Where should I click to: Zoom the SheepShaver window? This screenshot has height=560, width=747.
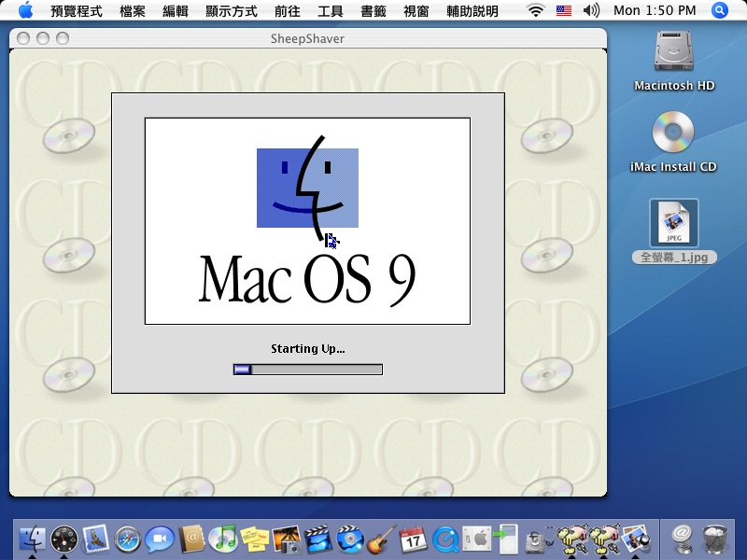pyautogui.click(x=63, y=38)
